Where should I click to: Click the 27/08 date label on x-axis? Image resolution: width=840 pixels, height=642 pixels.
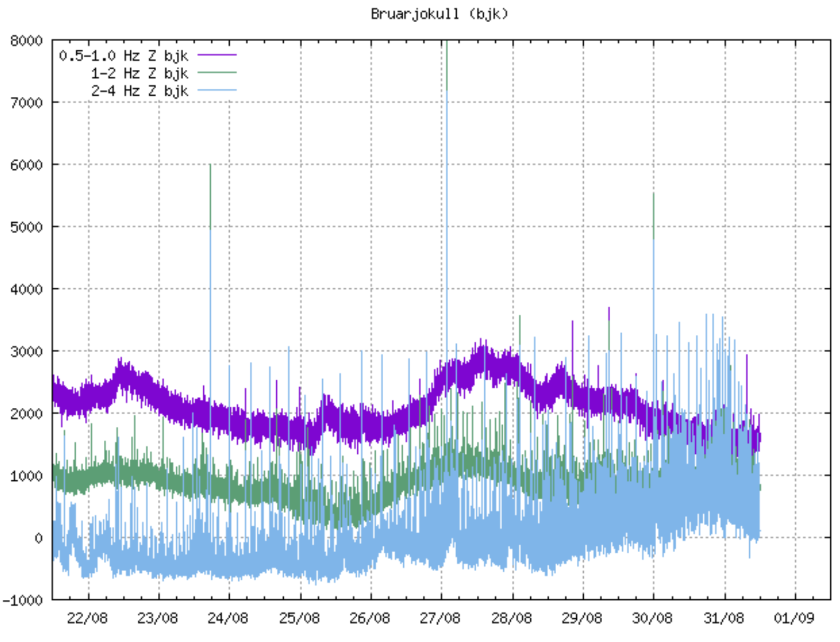coord(441,618)
